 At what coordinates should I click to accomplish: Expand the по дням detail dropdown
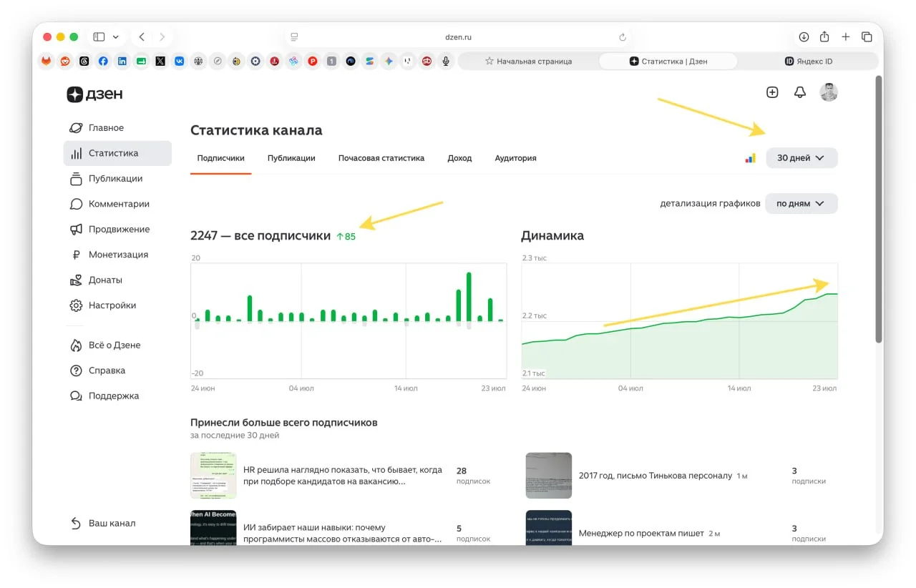click(801, 204)
